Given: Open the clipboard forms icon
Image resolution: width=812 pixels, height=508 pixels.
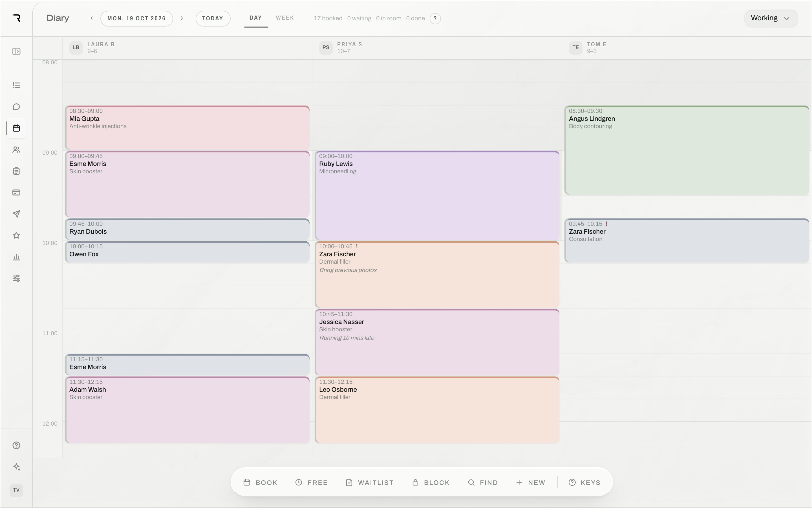Looking at the screenshot, I should (16, 171).
